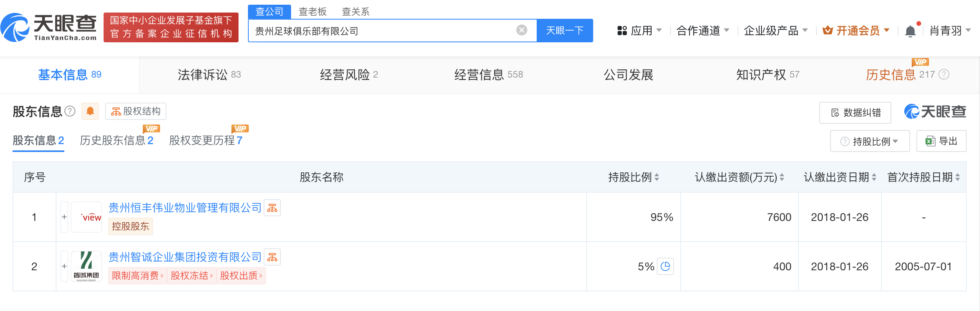Viewport: 980px width, 311px height.
Task: Select the 股权变更历程 sub-tab
Action: click(x=206, y=140)
